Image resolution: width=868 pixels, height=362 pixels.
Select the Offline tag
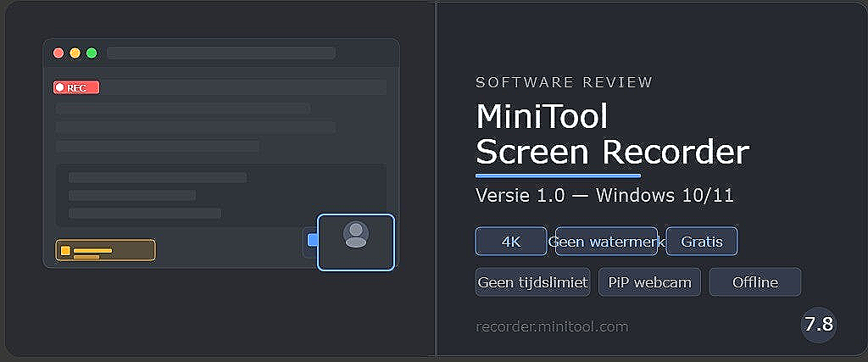point(755,282)
